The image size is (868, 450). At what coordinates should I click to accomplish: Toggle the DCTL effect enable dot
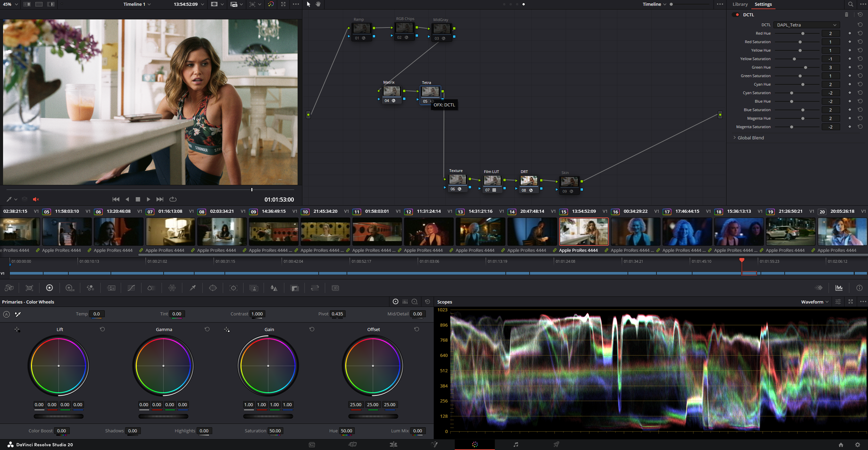[x=737, y=15]
